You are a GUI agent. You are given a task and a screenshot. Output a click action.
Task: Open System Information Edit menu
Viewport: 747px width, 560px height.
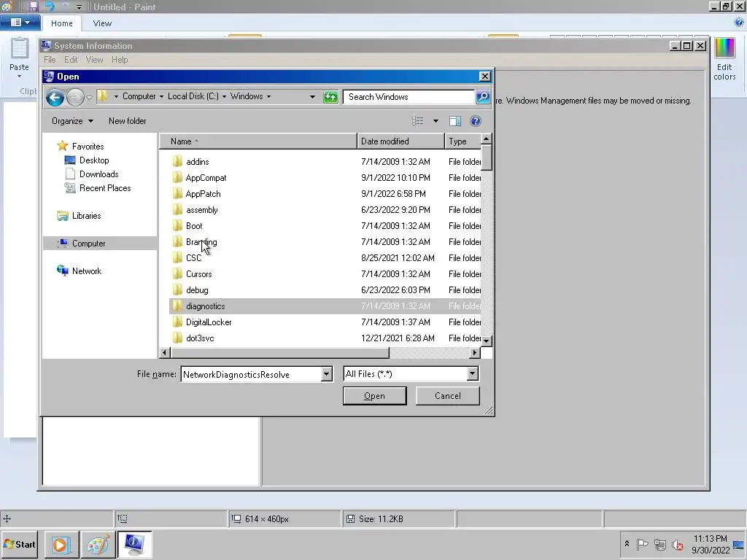[x=71, y=60]
